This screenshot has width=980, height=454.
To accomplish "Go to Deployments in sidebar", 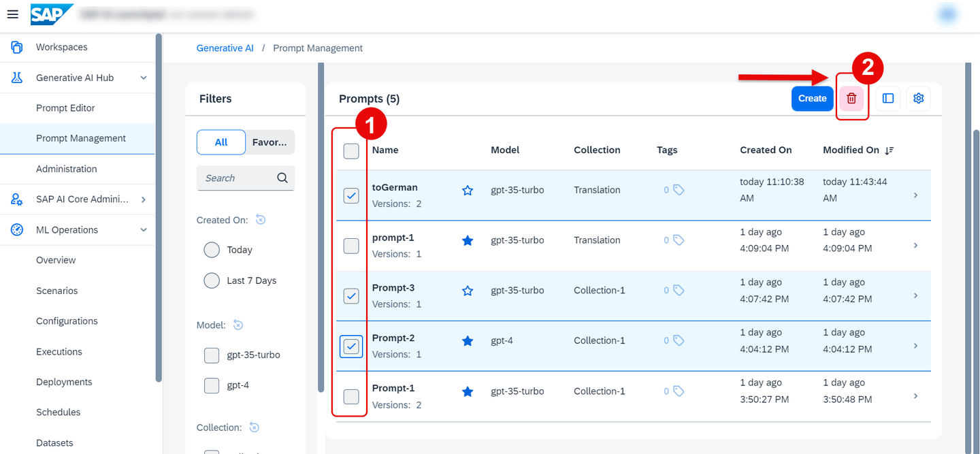I will [x=78, y=382].
